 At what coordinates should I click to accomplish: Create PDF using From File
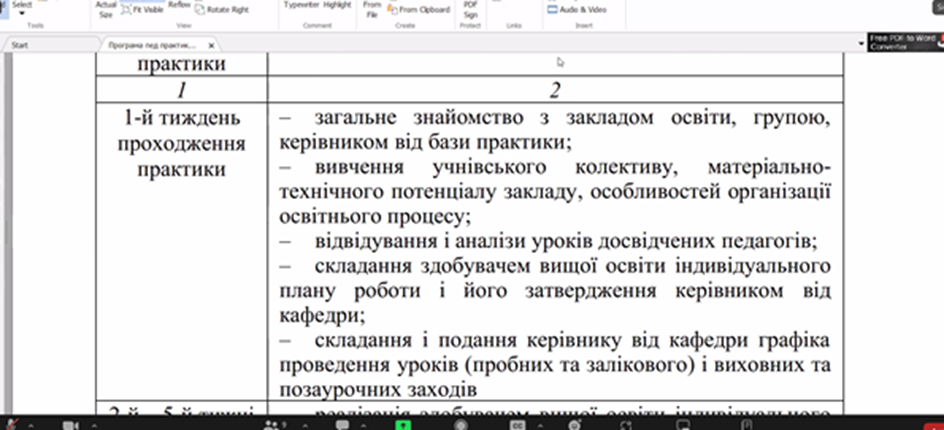pyautogui.click(x=372, y=9)
